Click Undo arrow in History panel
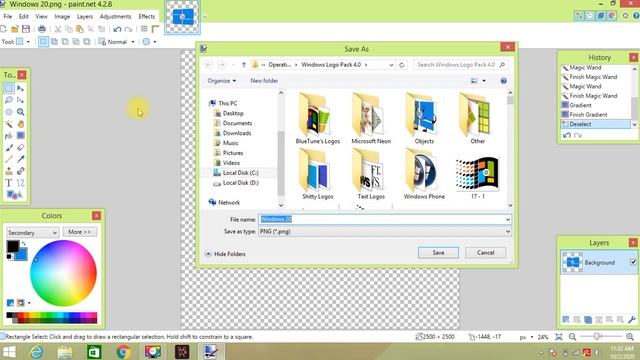The width and height of the screenshot is (640, 360). tap(567, 135)
